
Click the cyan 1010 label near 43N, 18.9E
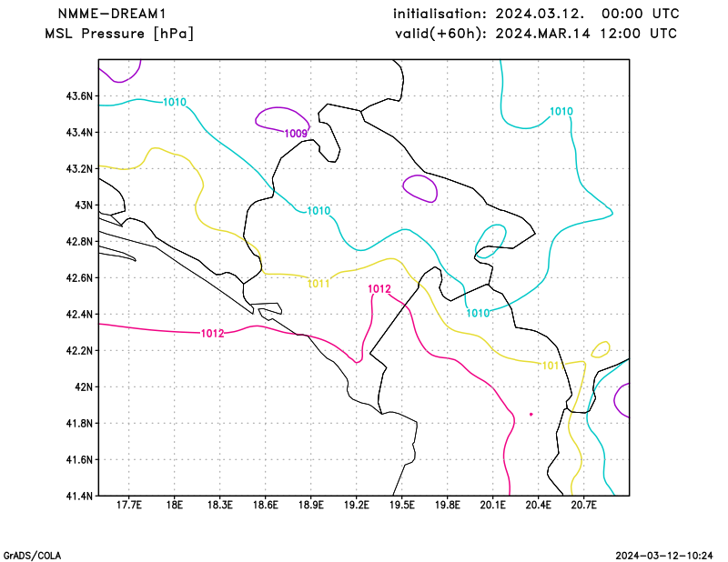pyautogui.click(x=318, y=211)
